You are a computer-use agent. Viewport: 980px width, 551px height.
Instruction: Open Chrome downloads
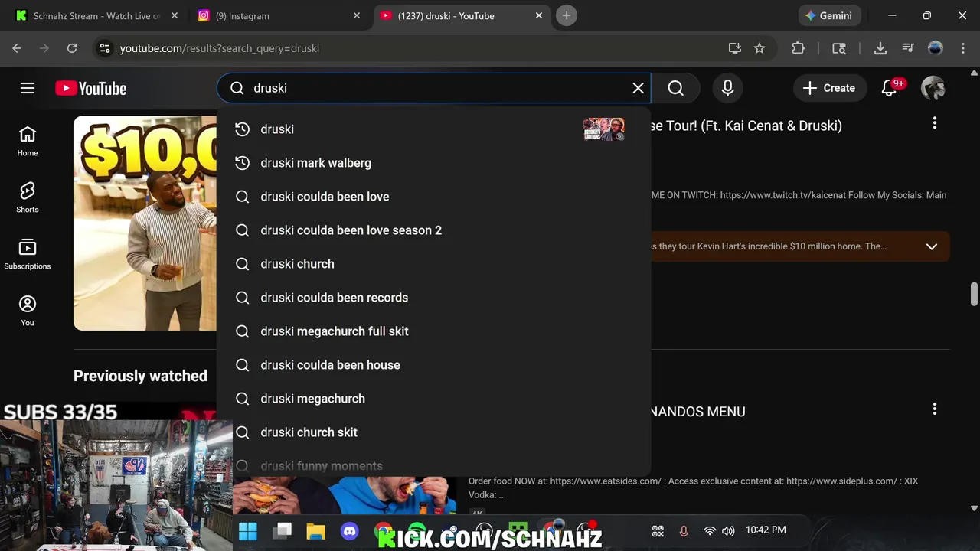click(880, 48)
